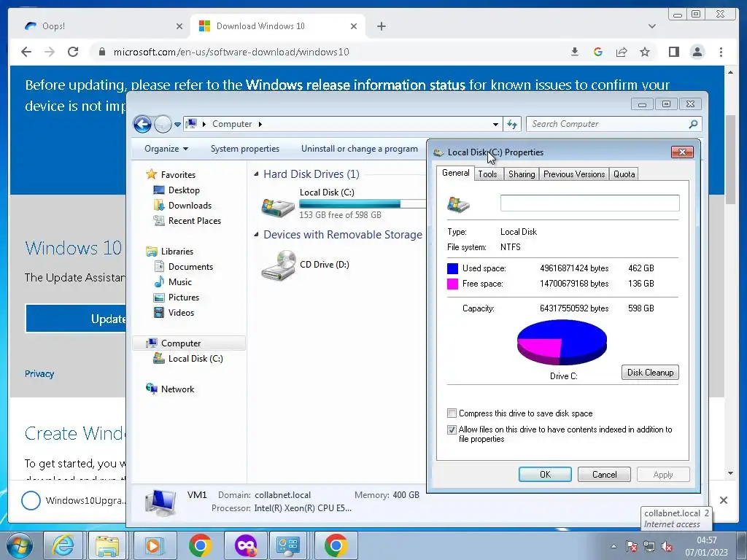Refresh the Explorer Computer view
This screenshot has width=747, height=560.
click(x=512, y=124)
